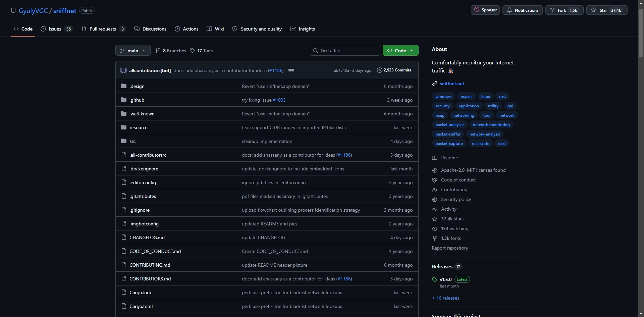Open the Discussions tab

click(150, 29)
